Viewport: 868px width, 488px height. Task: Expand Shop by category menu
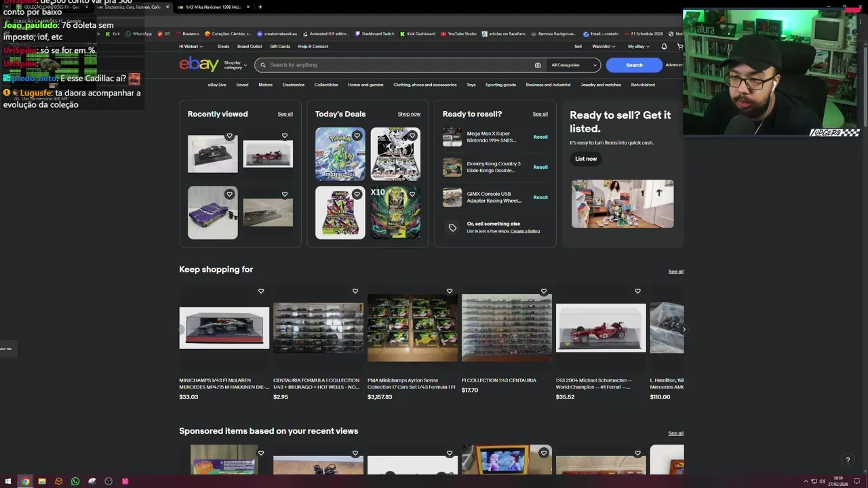tap(235, 65)
